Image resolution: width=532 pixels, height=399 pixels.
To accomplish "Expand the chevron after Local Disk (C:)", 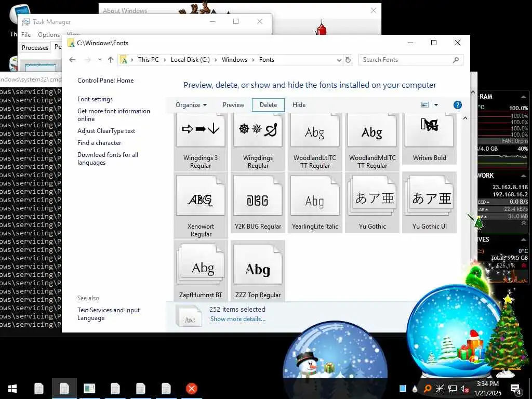I will point(216,60).
